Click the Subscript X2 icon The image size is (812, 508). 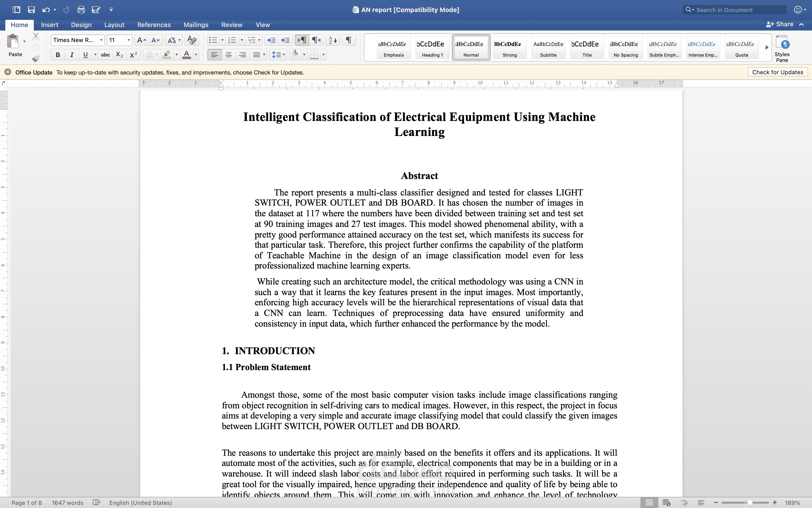point(119,55)
